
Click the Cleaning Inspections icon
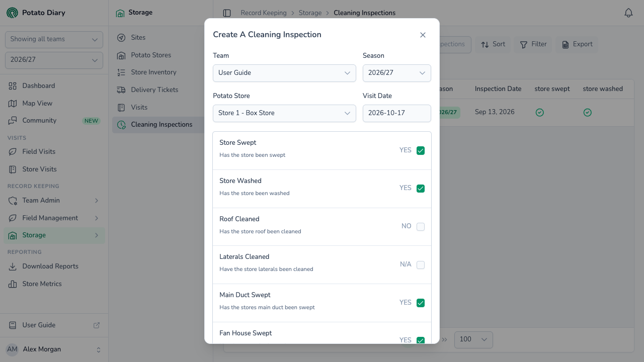121,125
